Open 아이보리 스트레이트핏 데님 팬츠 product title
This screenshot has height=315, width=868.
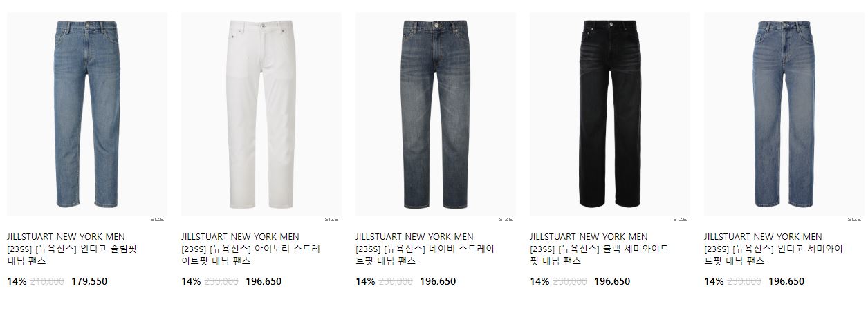(250, 255)
